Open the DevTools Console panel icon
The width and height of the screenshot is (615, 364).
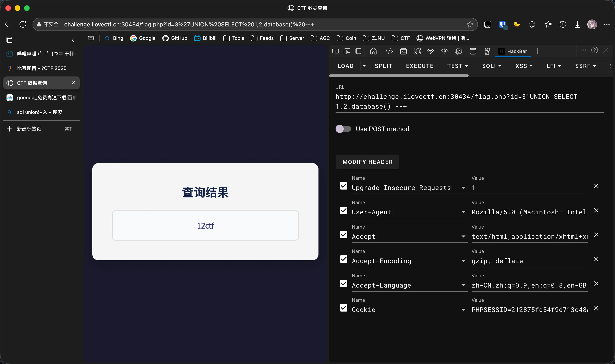coord(403,51)
